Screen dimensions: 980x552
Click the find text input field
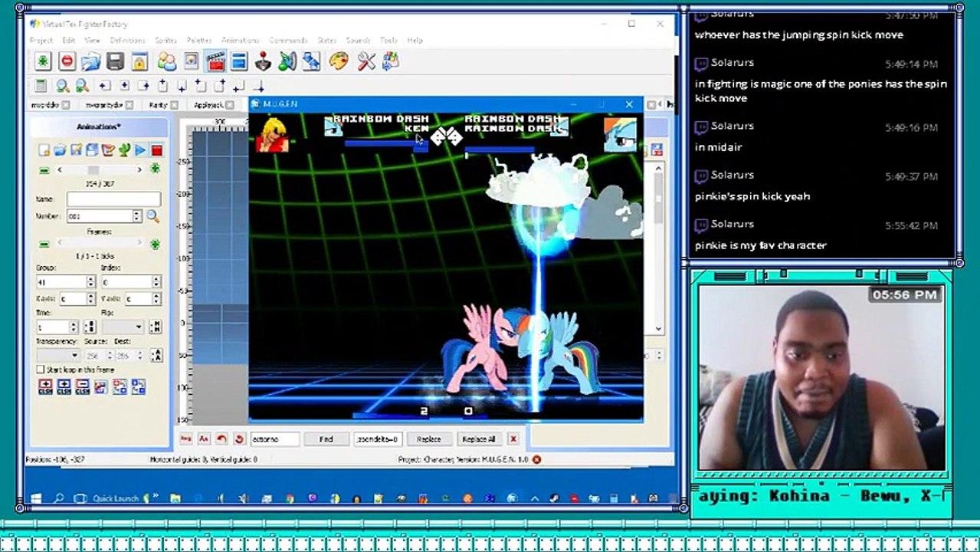pos(275,439)
